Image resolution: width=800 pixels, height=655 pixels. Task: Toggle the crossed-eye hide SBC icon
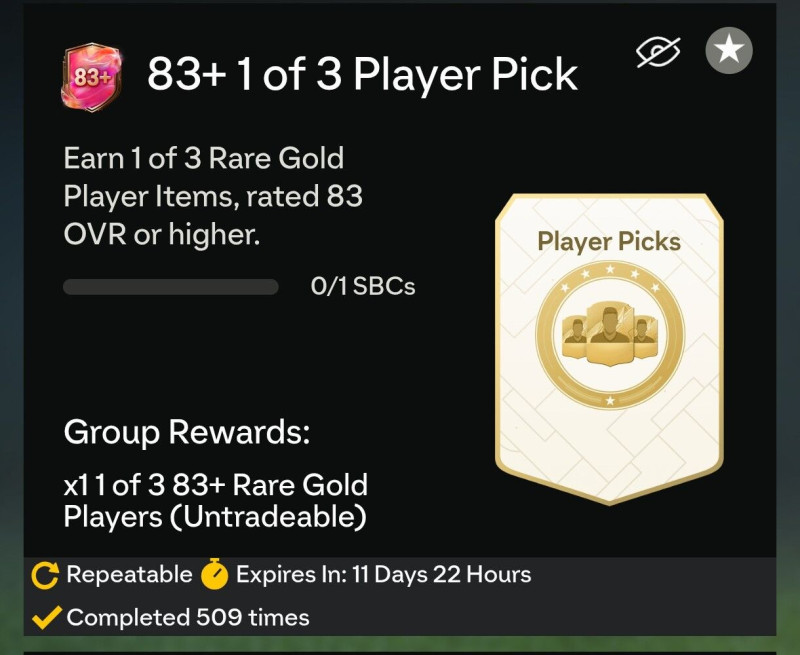click(x=658, y=52)
